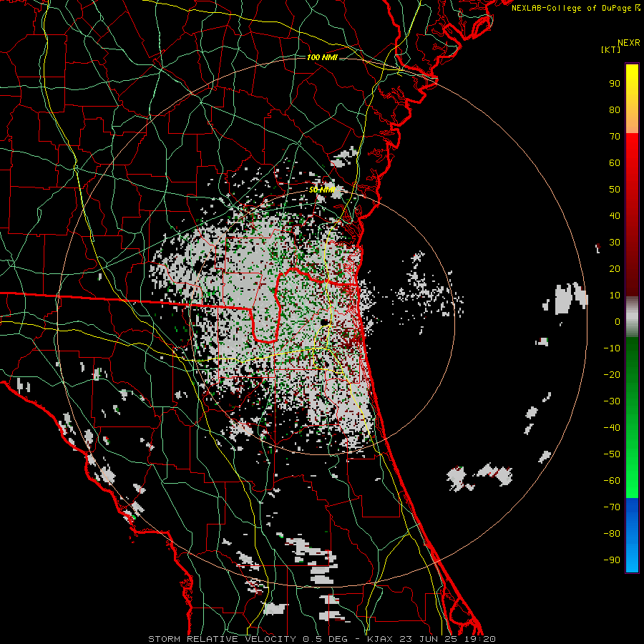
Task: Click the NEXR label above the color scale
Action: click(629, 43)
